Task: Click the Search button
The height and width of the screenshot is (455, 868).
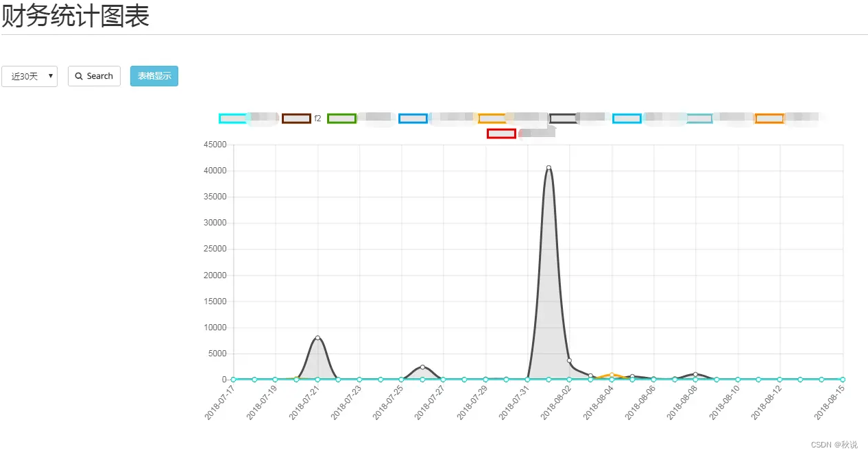Action: pyautogui.click(x=94, y=76)
